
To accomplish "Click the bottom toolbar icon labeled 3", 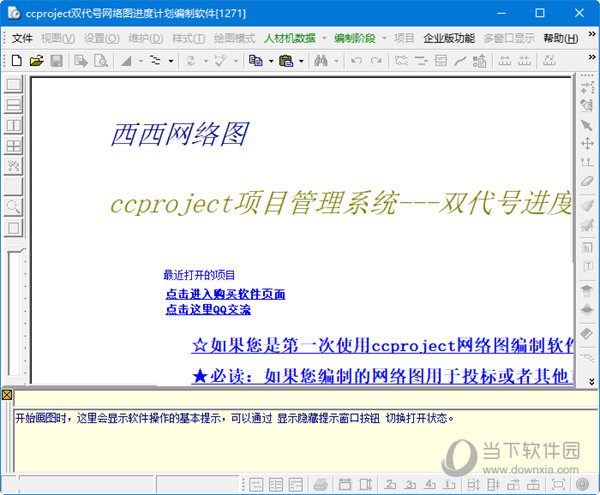I will 410,484.
